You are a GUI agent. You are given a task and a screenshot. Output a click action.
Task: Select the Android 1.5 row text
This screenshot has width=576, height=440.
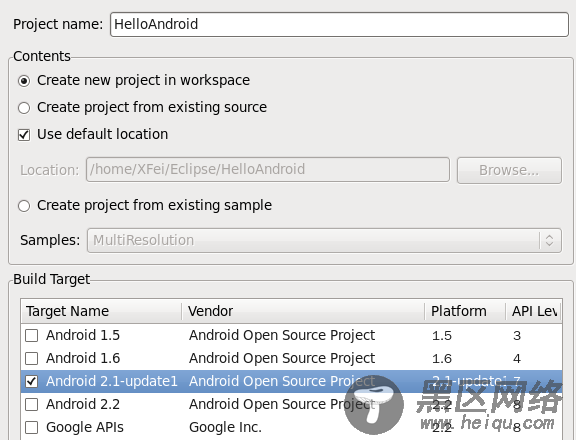(83, 335)
